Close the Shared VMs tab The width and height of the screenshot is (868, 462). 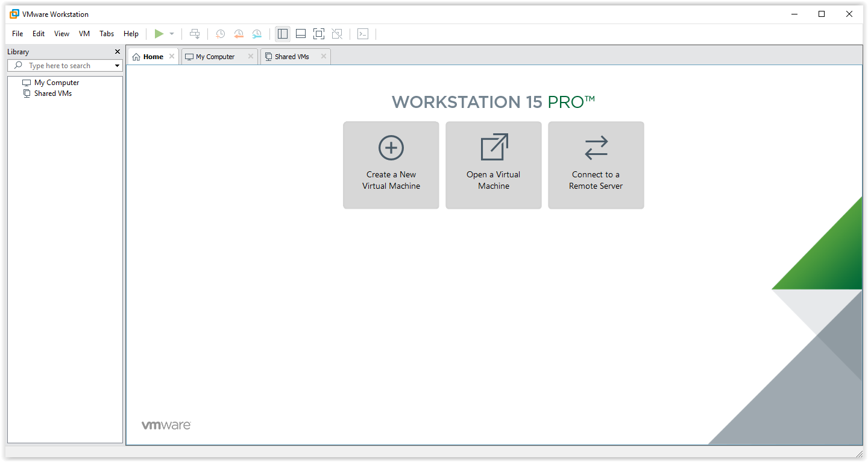324,57
